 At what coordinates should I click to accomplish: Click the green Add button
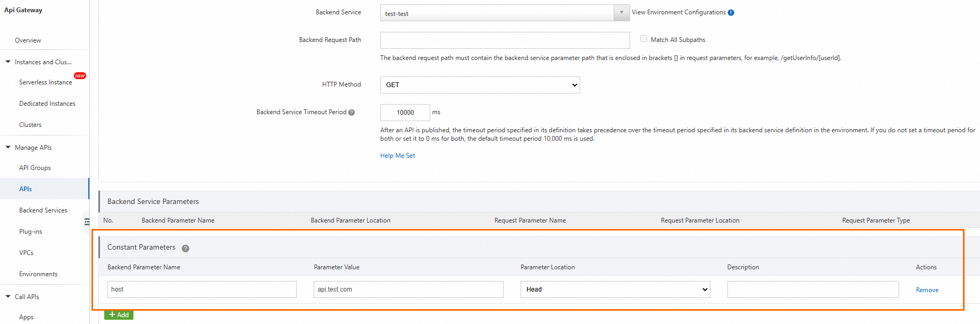(x=119, y=315)
